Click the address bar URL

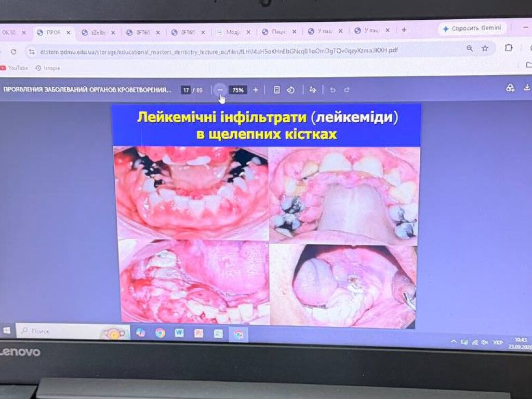coord(219,51)
